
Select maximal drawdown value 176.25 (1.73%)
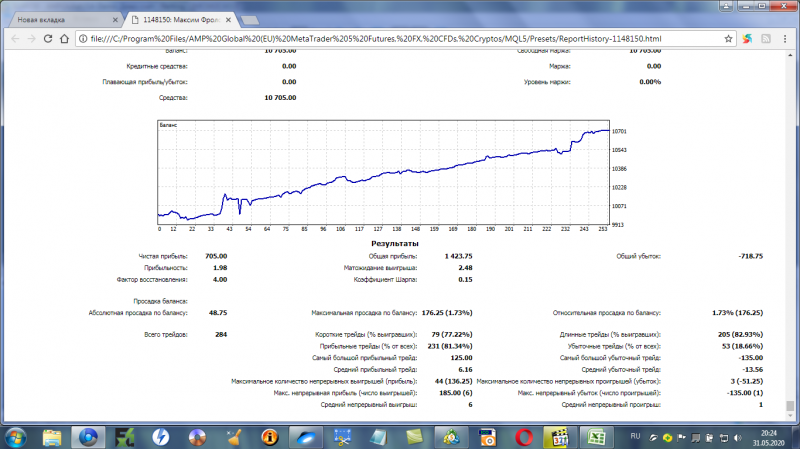pos(447,313)
